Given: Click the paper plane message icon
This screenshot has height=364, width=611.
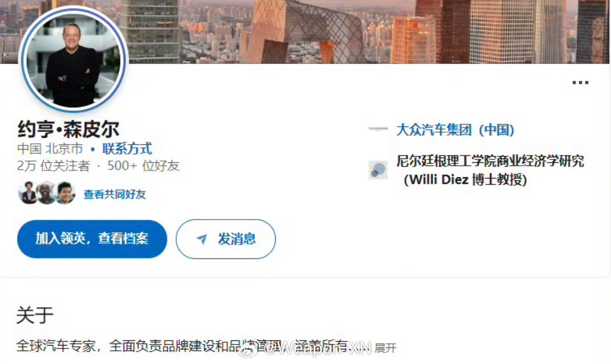Looking at the screenshot, I should point(202,239).
